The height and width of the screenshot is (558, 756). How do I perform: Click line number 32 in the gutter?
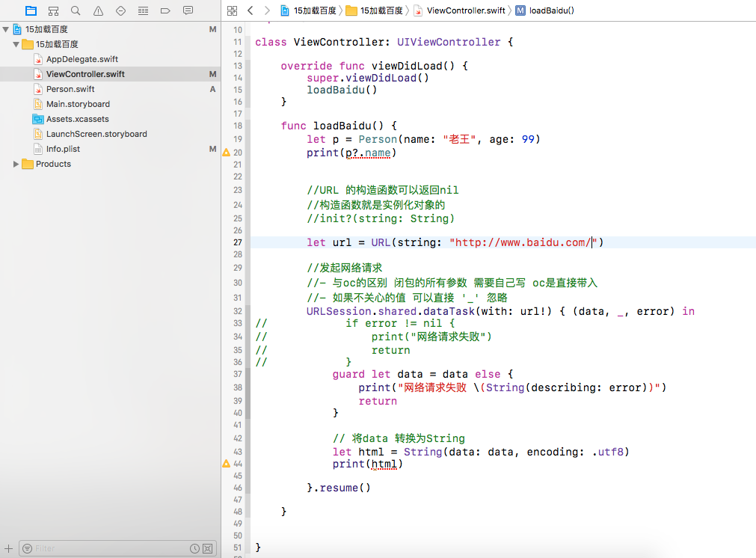pos(238,311)
